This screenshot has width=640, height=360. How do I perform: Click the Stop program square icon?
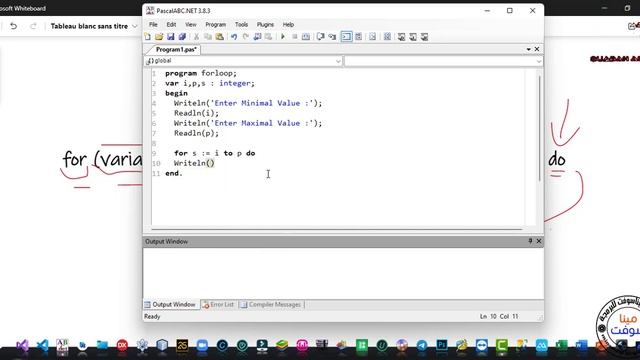pyautogui.click(x=294, y=37)
